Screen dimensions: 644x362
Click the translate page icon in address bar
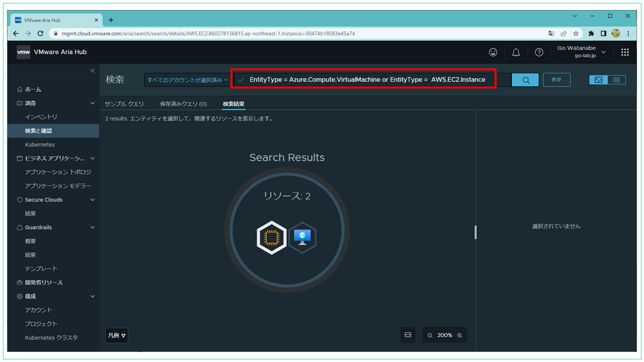pos(551,33)
